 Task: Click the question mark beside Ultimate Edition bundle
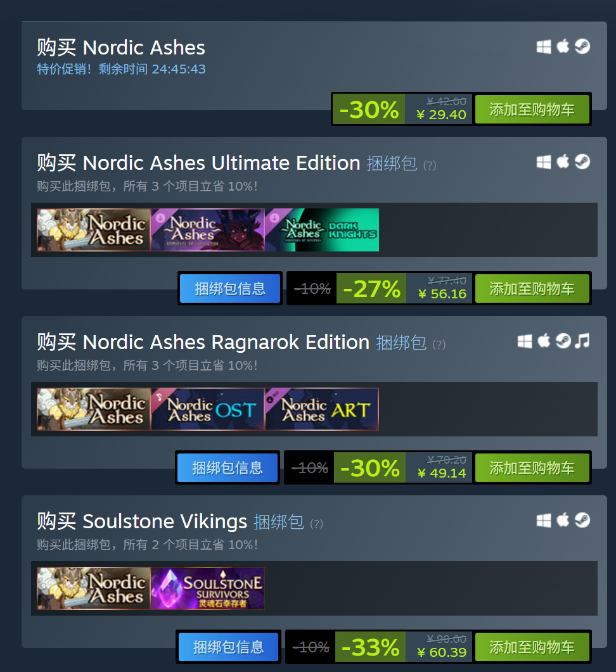click(430, 165)
